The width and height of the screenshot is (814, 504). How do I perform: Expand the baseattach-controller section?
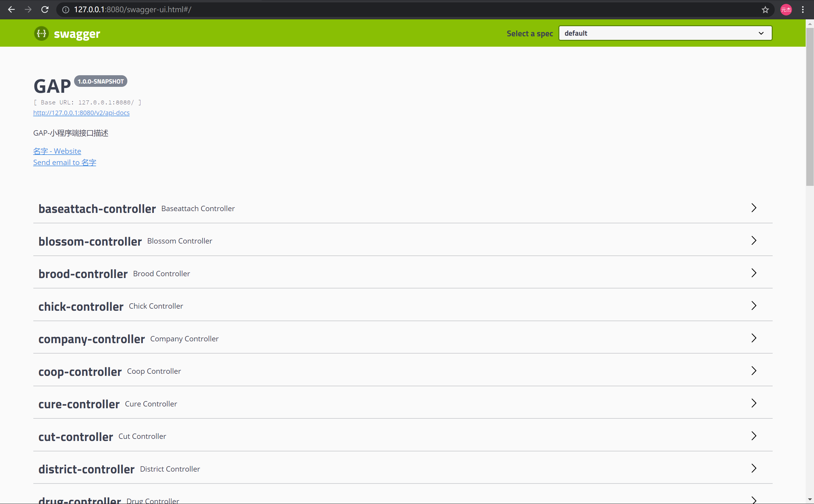tap(97, 209)
